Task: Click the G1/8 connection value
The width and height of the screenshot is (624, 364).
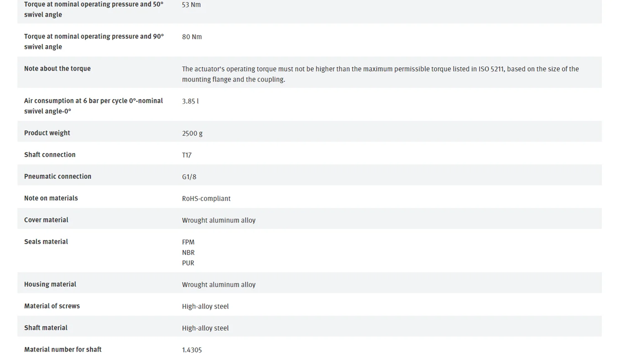Action: (x=189, y=177)
